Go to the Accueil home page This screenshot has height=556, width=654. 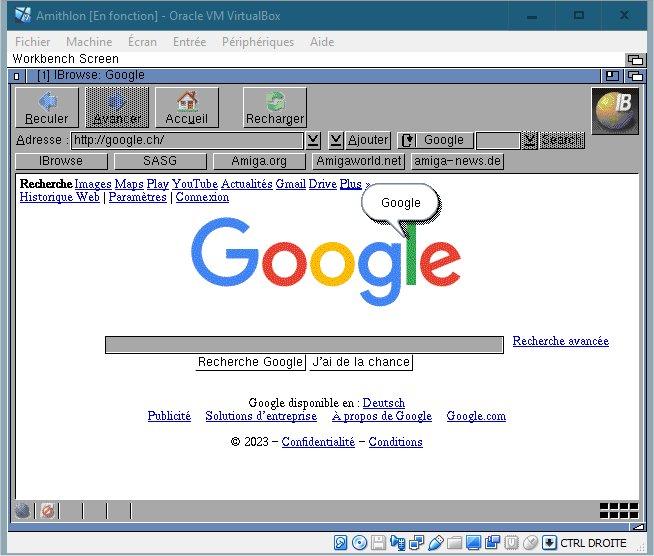(x=187, y=108)
